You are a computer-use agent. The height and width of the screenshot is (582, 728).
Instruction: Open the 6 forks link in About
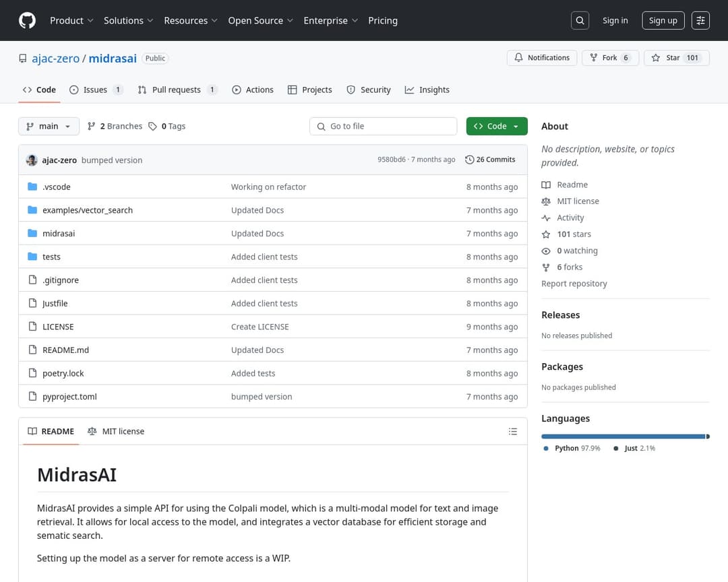(x=570, y=267)
